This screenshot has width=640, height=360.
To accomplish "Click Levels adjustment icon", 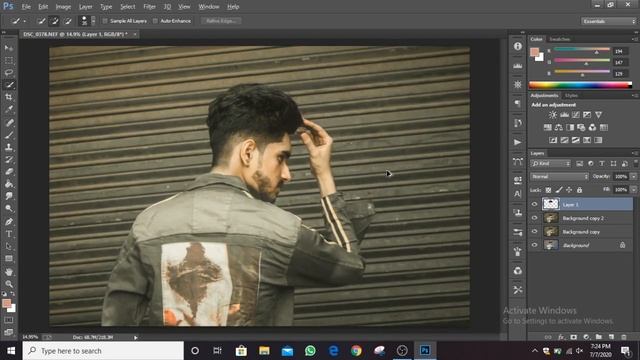I will pyautogui.click(x=564, y=115).
